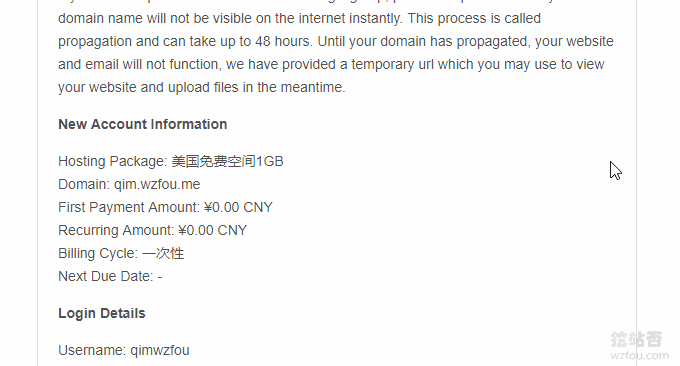Click the Username label
The height and width of the screenshot is (366, 680).
pos(92,350)
